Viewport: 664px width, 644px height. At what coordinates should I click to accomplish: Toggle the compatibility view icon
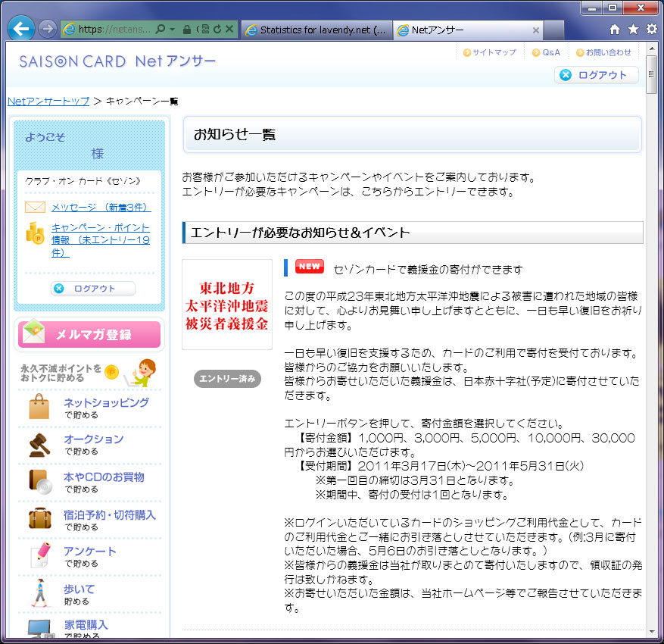point(205,30)
